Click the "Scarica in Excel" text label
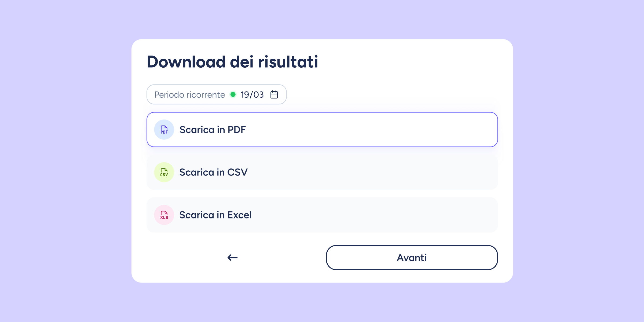This screenshot has width=644, height=322. pyautogui.click(x=215, y=215)
